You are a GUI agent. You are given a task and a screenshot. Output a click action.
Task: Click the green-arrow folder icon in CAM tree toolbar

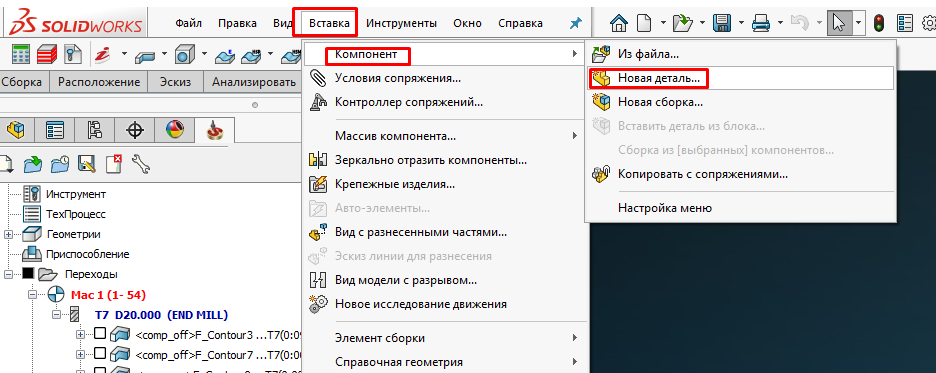(33, 164)
